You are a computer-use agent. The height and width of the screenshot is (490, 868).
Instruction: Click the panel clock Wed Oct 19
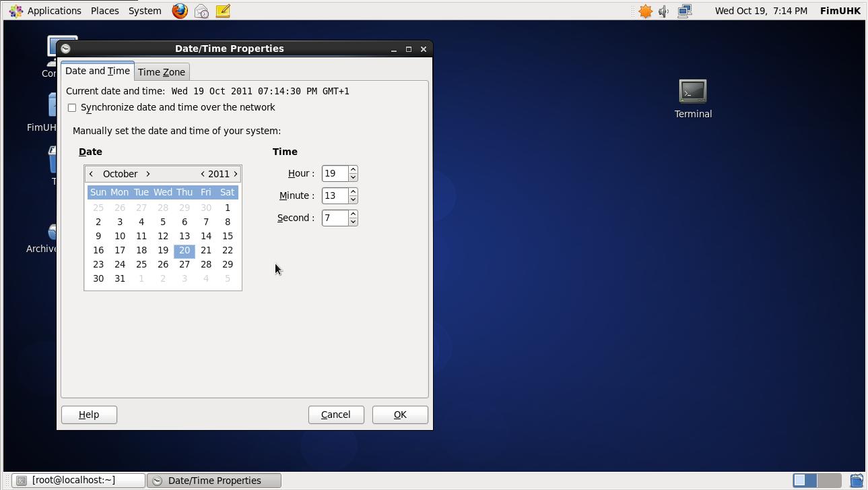click(x=761, y=11)
